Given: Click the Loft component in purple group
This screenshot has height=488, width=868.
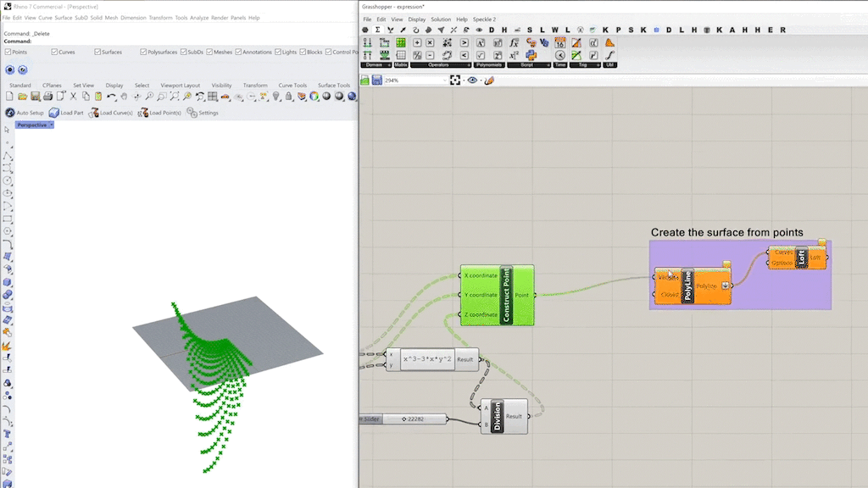Looking at the screenshot, I should pos(797,258).
